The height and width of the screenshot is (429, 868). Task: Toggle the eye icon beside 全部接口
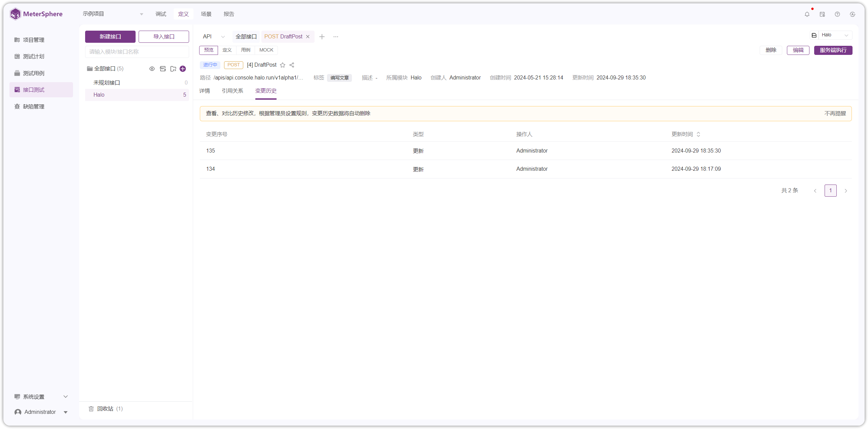click(x=152, y=69)
